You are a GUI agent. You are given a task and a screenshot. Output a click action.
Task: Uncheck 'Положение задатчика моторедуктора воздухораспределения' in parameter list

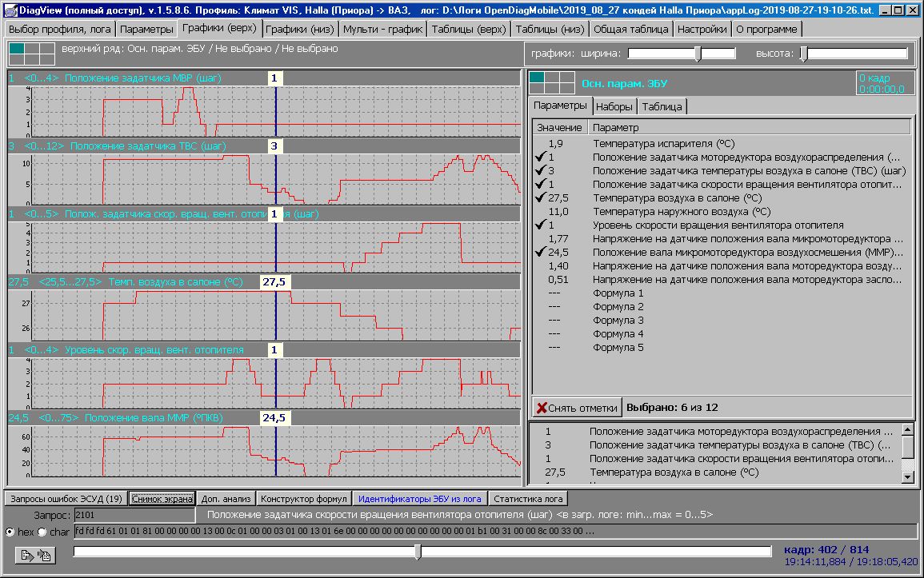click(540, 157)
